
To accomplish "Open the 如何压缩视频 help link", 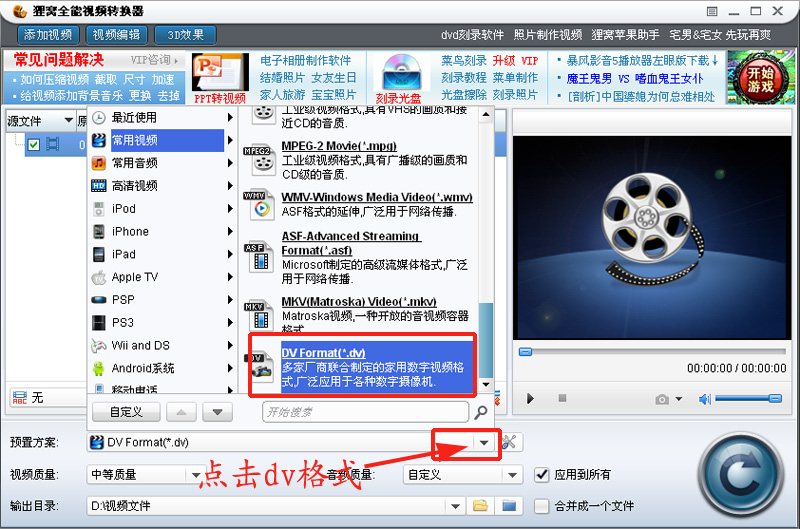I will coord(54,80).
